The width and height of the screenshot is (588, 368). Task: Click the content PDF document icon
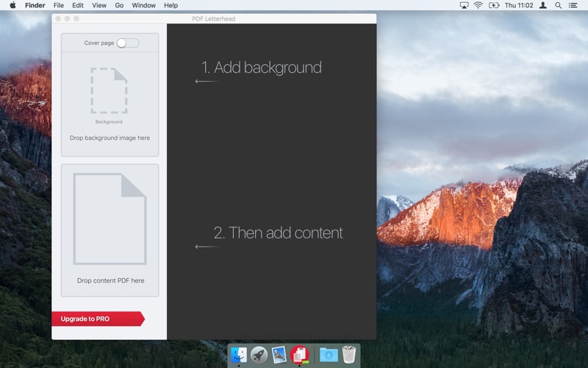point(110,219)
